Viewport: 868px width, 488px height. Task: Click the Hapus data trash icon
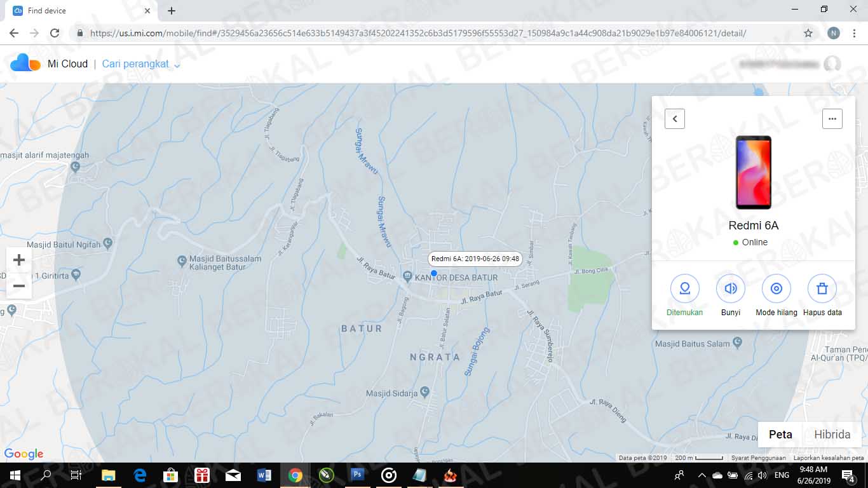pos(822,289)
